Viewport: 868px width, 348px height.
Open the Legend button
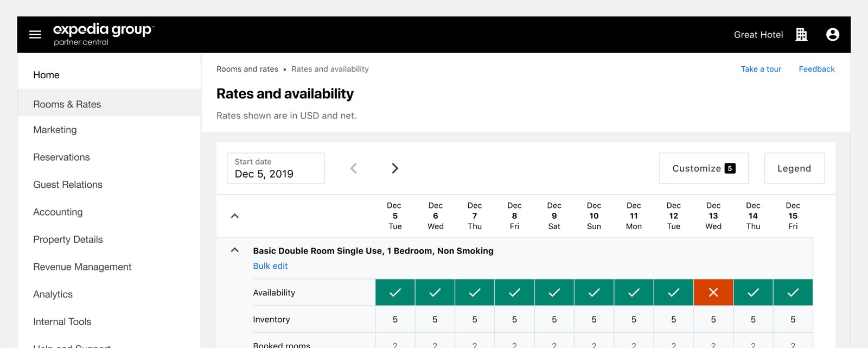click(x=794, y=168)
